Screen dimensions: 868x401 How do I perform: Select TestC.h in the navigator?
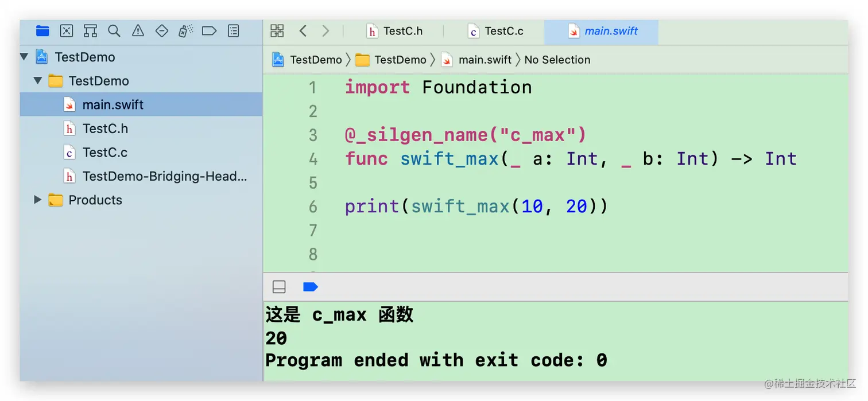coord(141,129)
